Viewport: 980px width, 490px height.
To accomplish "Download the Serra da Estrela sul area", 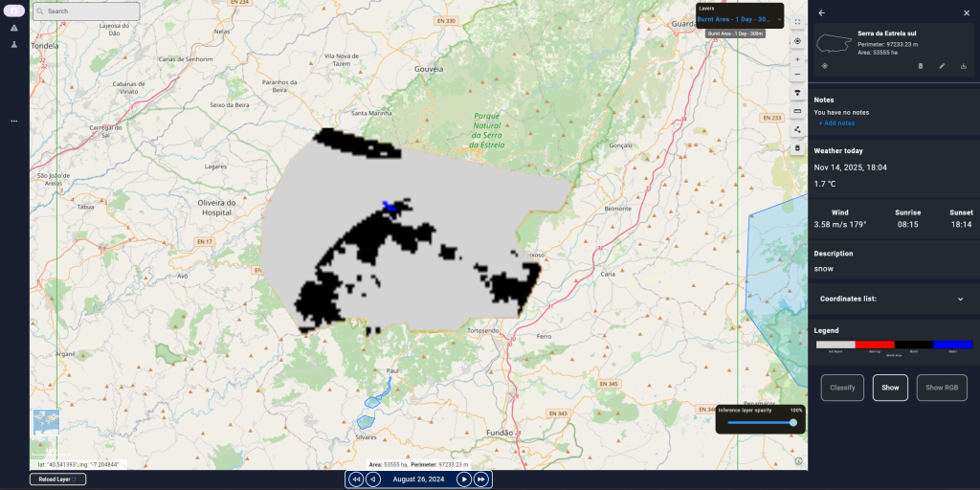I will pyautogui.click(x=963, y=66).
